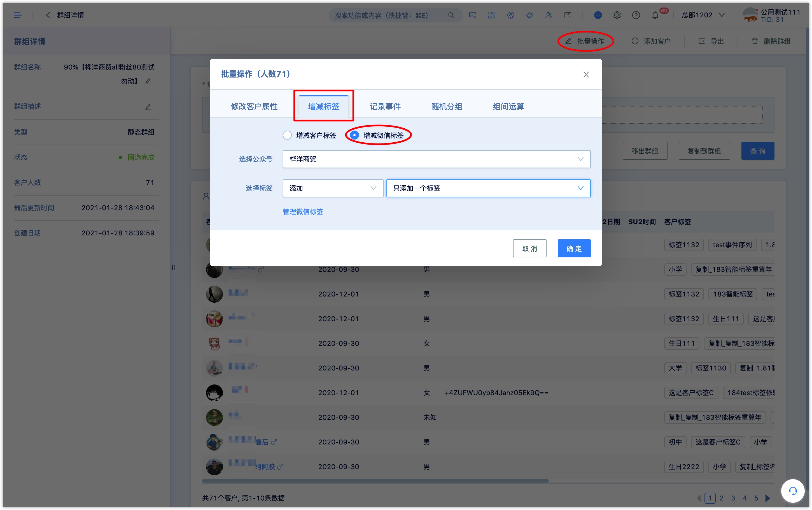Screen dimensions: 812x510
Task: Switch to 增减标签 tab
Action: click(323, 106)
